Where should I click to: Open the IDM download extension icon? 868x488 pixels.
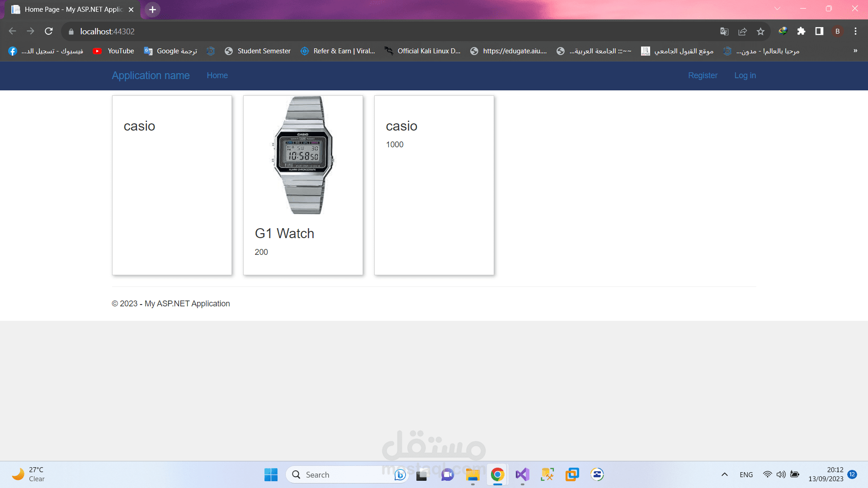(x=783, y=31)
